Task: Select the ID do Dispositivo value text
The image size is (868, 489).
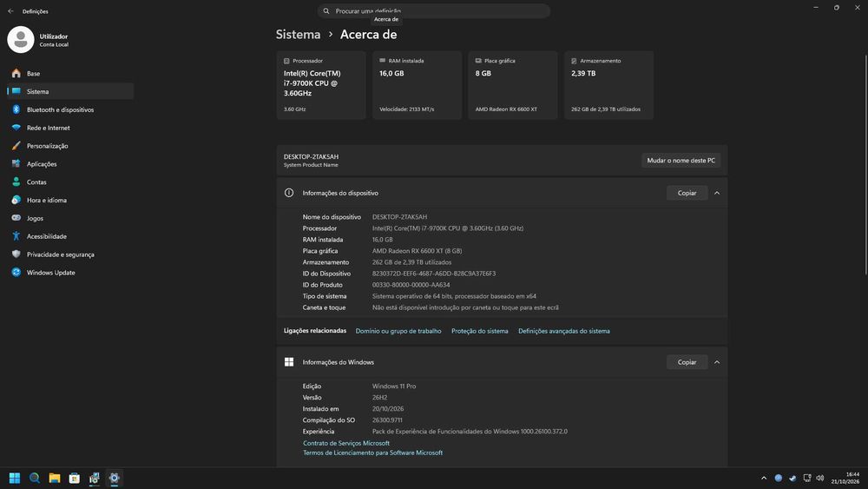Action: 434,274
